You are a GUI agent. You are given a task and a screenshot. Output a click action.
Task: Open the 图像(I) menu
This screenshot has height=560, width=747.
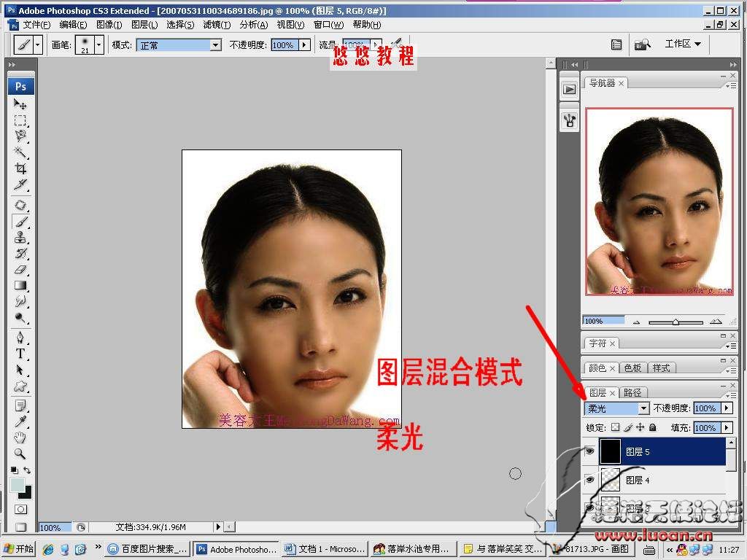(x=109, y=25)
